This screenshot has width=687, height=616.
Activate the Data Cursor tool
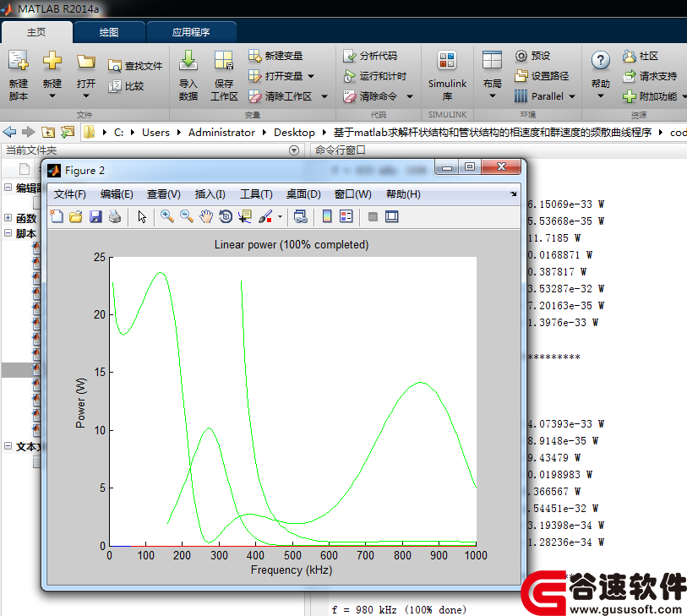tap(245, 216)
